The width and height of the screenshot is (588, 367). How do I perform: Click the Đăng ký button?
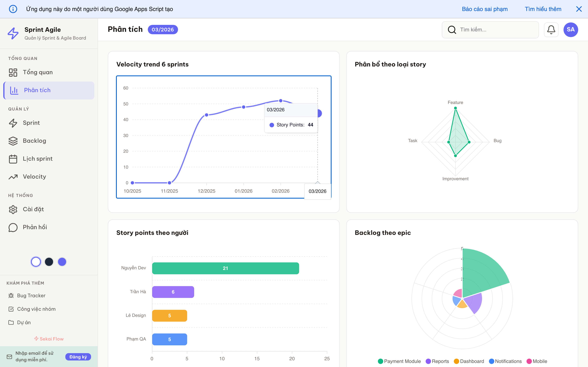pyautogui.click(x=78, y=357)
